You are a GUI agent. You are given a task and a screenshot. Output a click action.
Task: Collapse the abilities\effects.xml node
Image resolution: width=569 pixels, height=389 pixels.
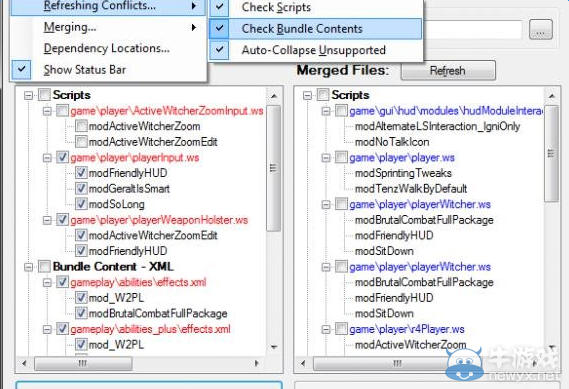[47, 283]
